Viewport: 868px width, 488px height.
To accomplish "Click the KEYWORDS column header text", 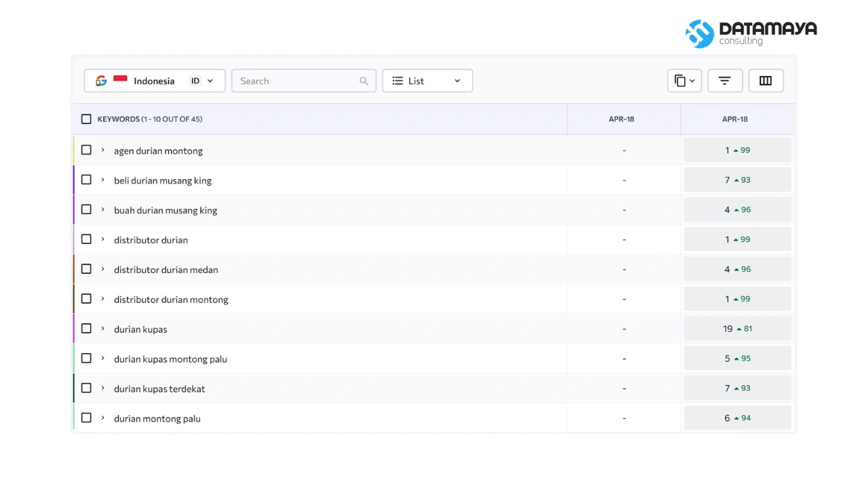I will pos(150,119).
